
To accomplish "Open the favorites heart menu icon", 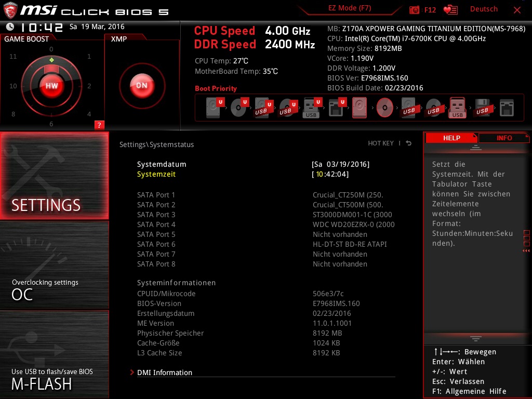I will [450, 10].
